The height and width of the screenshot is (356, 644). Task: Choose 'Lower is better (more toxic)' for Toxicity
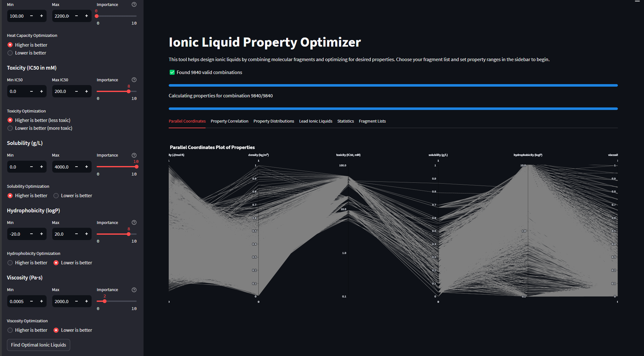pyautogui.click(x=10, y=128)
